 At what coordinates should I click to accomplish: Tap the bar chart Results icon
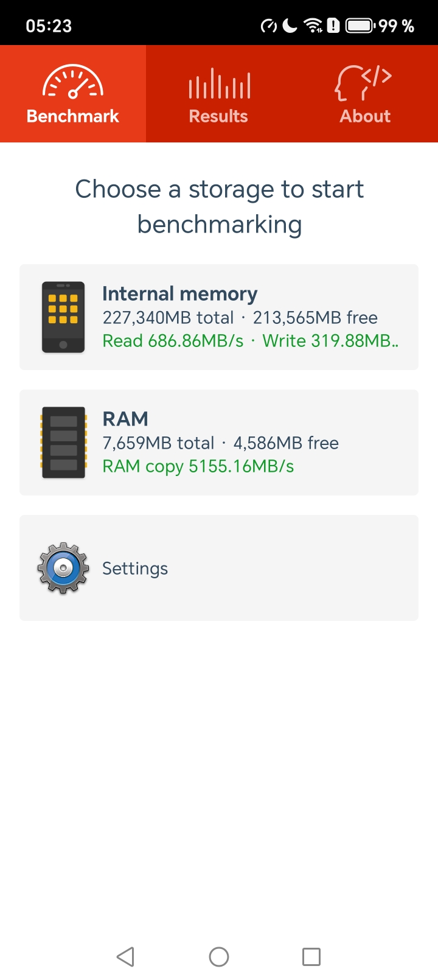[x=219, y=84]
